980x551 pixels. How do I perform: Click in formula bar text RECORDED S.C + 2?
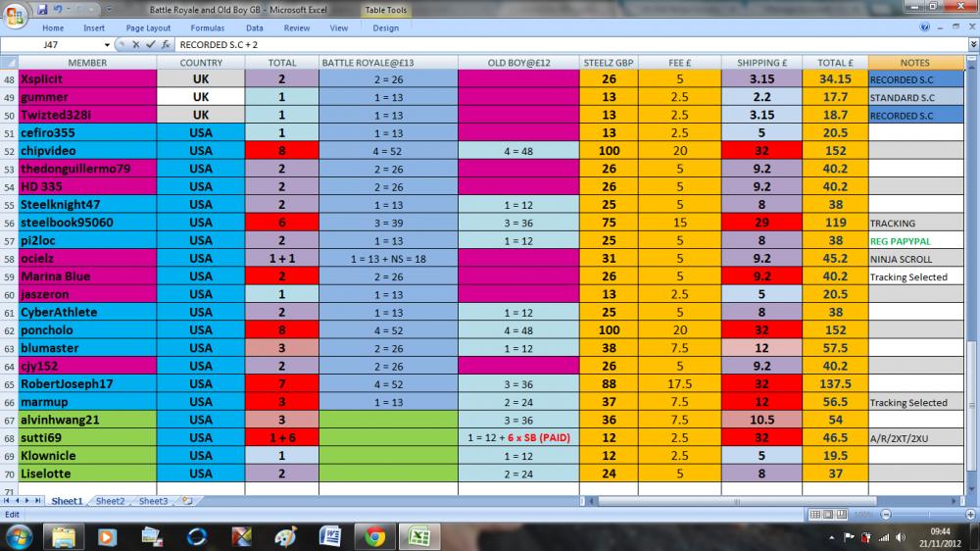pos(219,45)
